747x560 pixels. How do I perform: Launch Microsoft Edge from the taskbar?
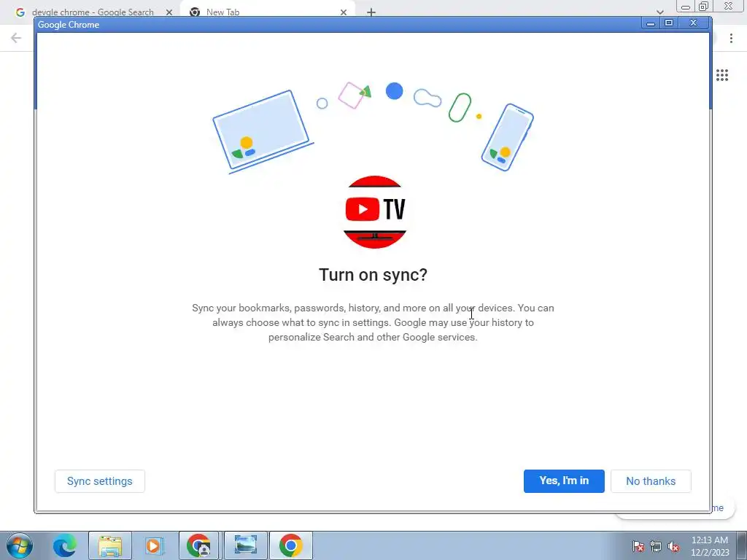(64, 545)
